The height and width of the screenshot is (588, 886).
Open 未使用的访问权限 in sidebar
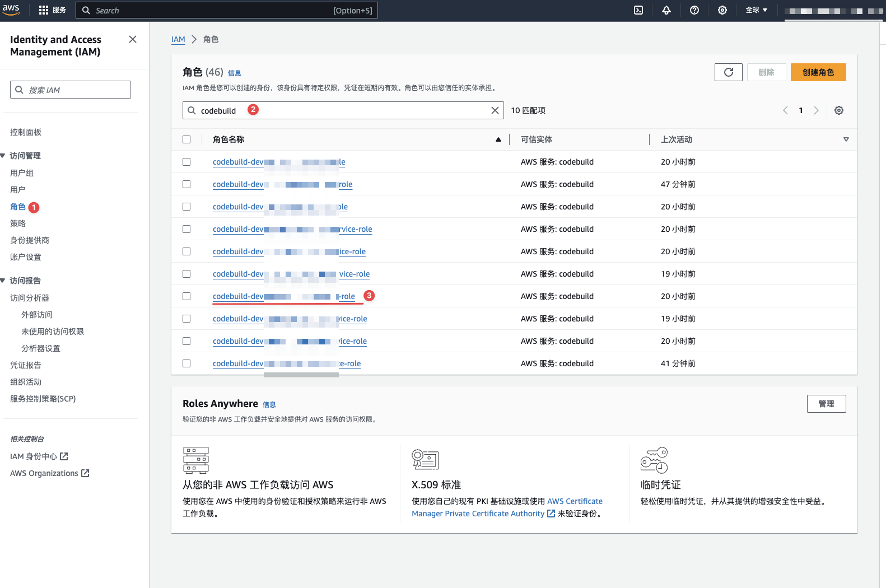click(53, 332)
